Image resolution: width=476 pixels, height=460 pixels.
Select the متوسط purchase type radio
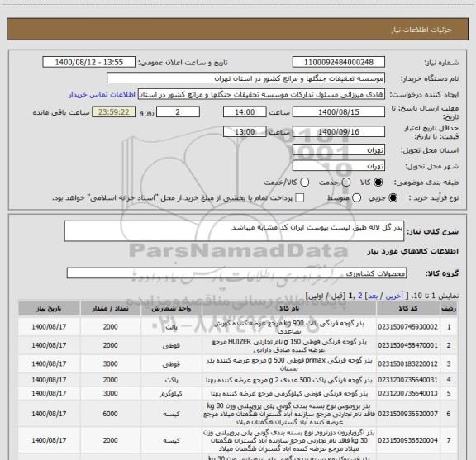click(x=356, y=198)
